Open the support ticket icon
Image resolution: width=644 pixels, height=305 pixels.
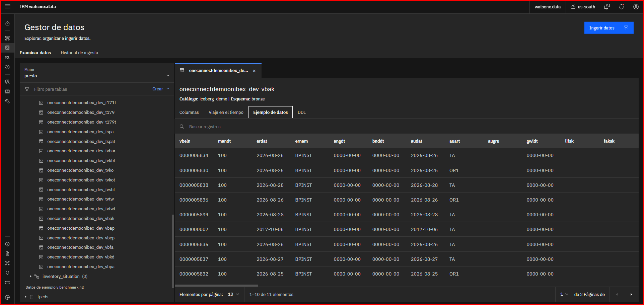[x=7, y=283]
